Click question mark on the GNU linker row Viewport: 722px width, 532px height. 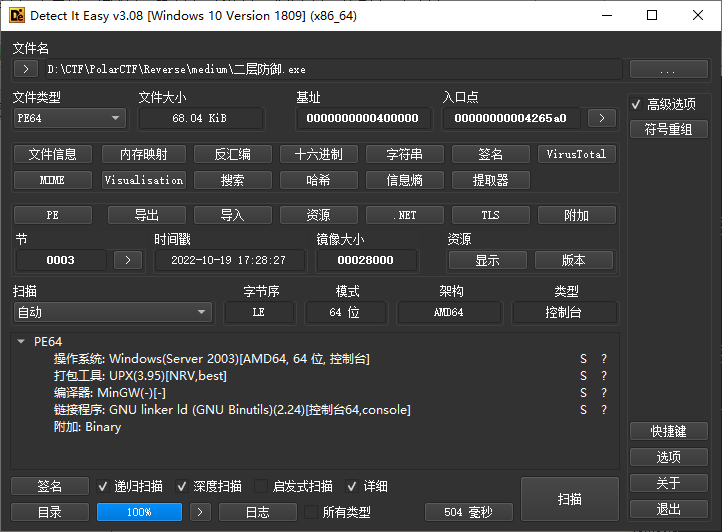604,410
